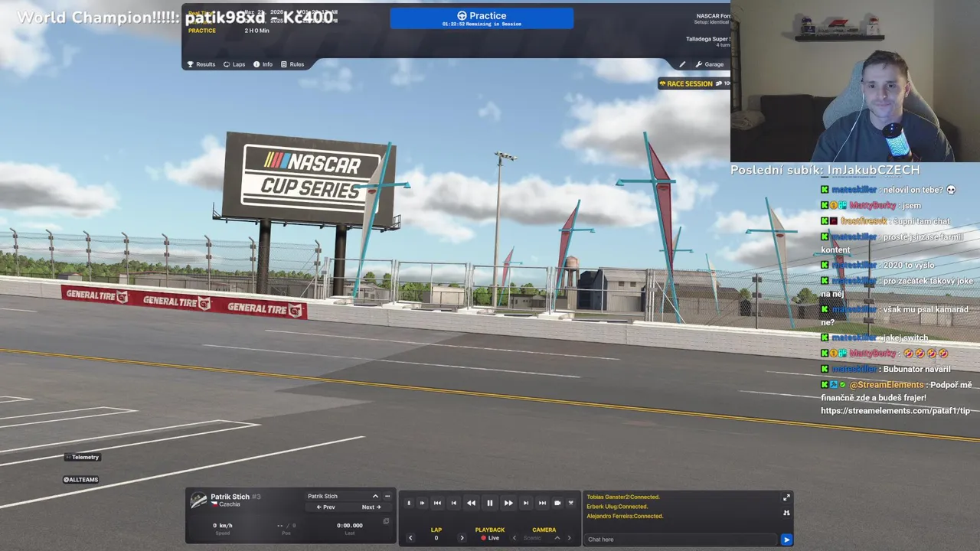Image resolution: width=980 pixels, height=551 pixels.
Task: Jump to the replay end
Action: (542, 503)
